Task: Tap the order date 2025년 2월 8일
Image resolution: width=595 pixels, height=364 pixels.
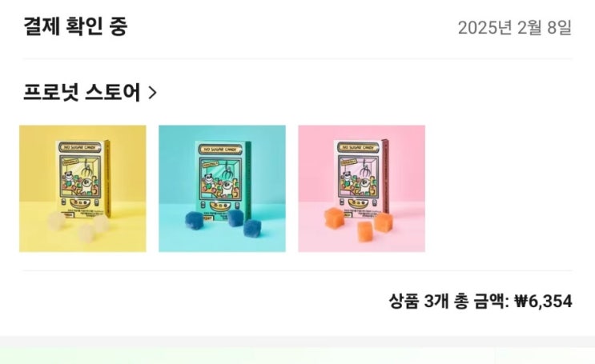Action: point(515,28)
